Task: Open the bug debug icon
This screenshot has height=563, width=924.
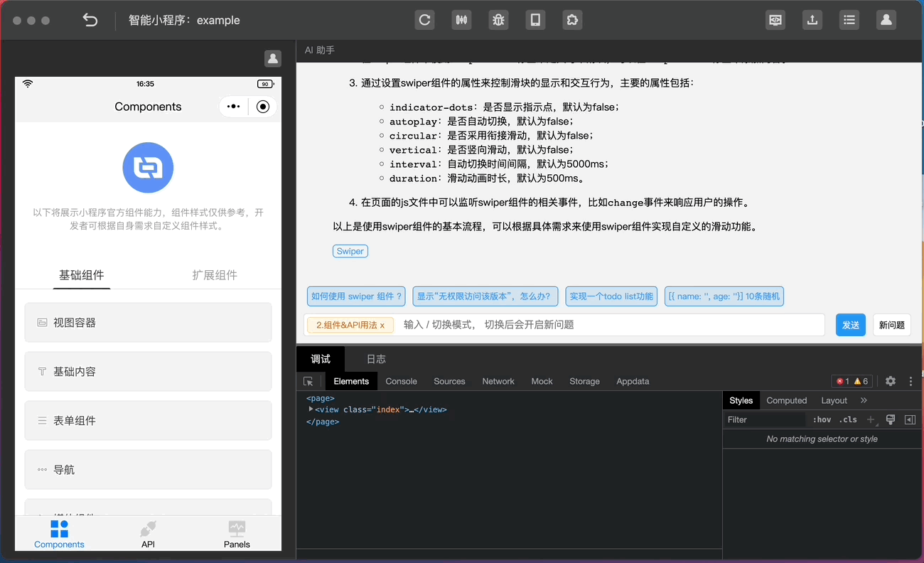Action: pos(498,20)
